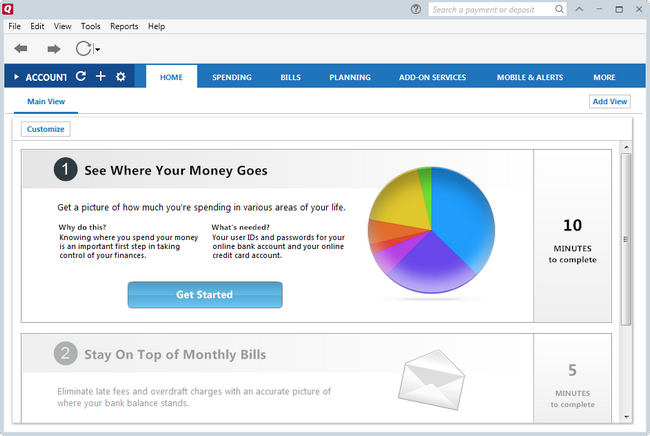650x436 pixels.
Task: Click the ACCOUNT label in account bar
Action: 46,77
